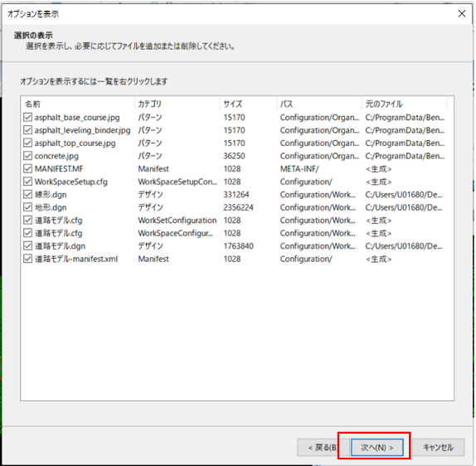
Task: Sort list by 名前 column header
Action: 78,104
